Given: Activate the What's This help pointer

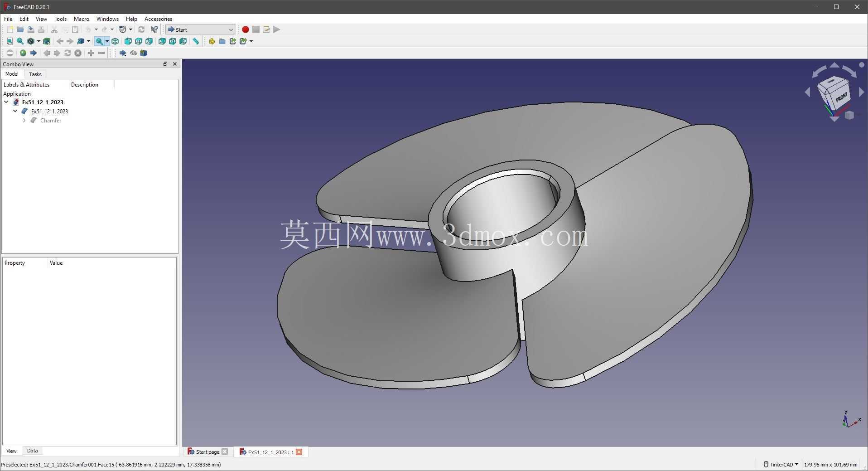Looking at the screenshot, I should pos(154,29).
